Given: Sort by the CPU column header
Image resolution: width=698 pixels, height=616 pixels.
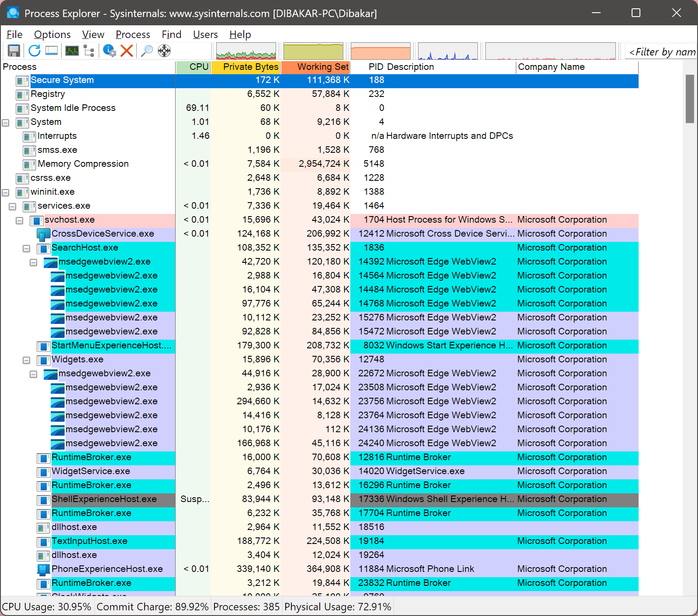Looking at the screenshot, I should pyautogui.click(x=193, y=67).
